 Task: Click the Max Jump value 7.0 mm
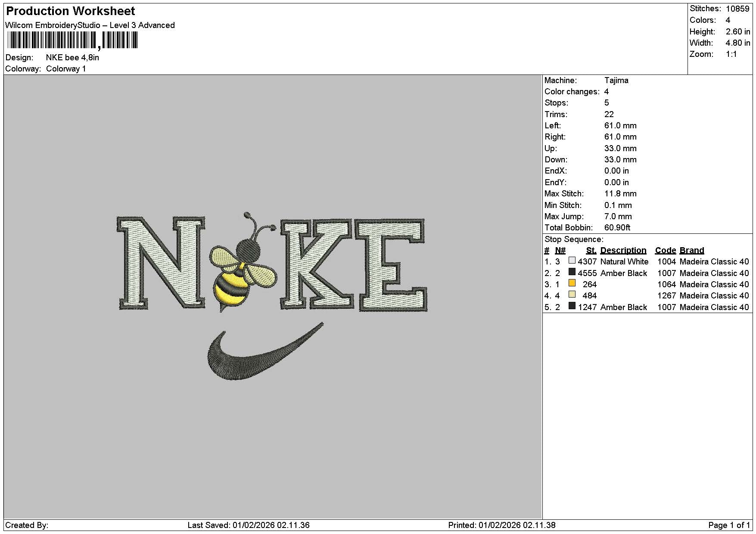tap(618, 217)
